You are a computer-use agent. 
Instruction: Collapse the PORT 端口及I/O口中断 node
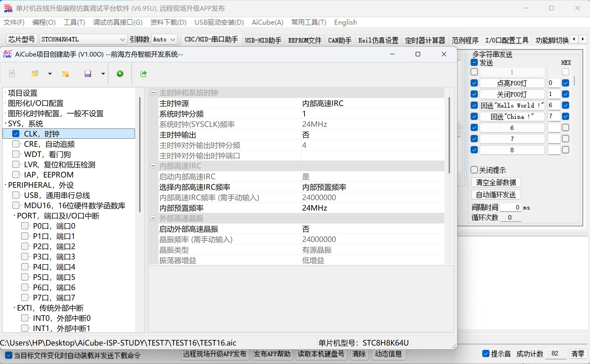pyautogui.click(x=14, y=216)
